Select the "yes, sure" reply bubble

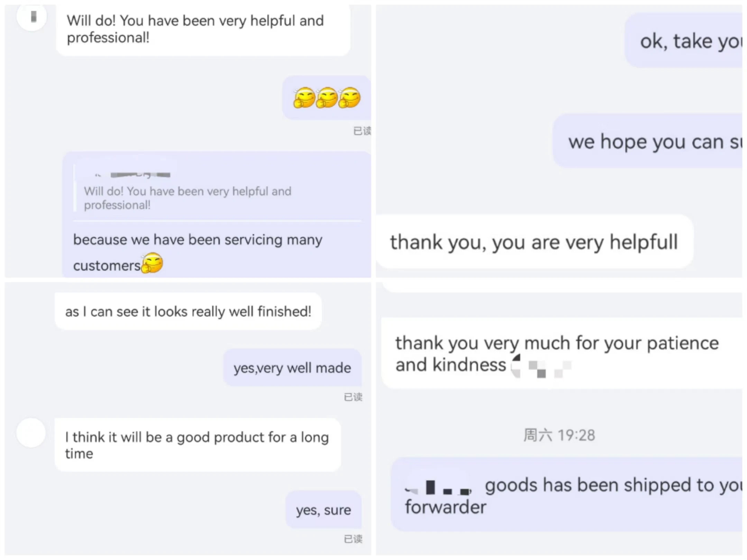323,510
